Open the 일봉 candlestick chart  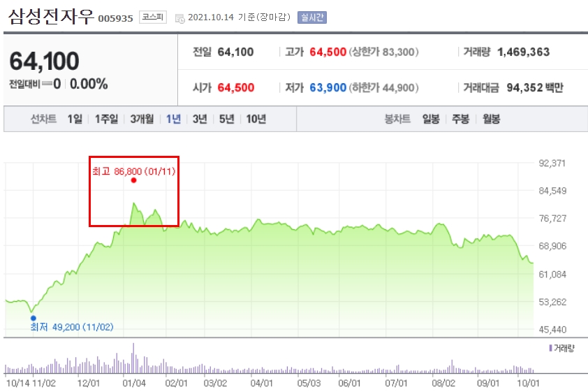[431, 119]
